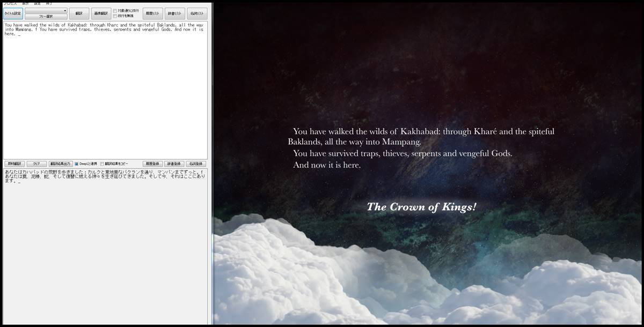Screen dimensions: 644x327
Task: Open the 辞書リスト dictionary list
Action: (x=174, y=14)
